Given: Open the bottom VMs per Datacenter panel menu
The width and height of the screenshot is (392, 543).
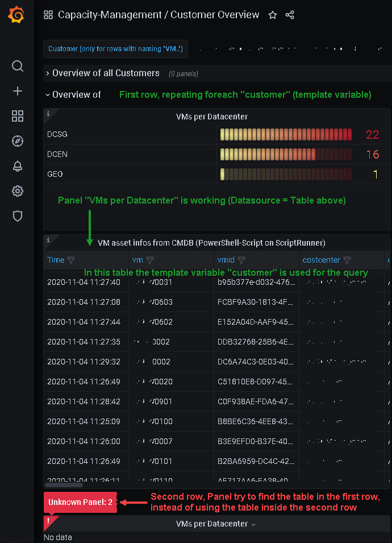Looking at the screenshot, I should (x=216, y=524).
